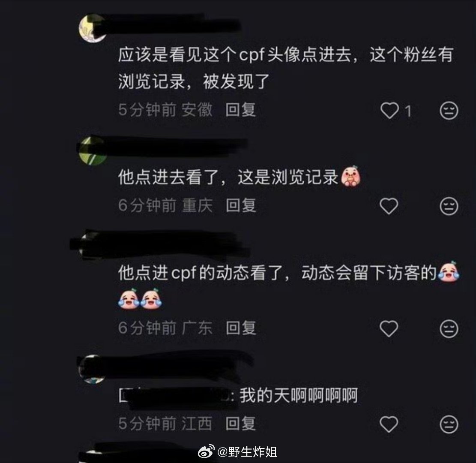
Task: Dislike the 江西 comment using face icon
Action: 449,424
